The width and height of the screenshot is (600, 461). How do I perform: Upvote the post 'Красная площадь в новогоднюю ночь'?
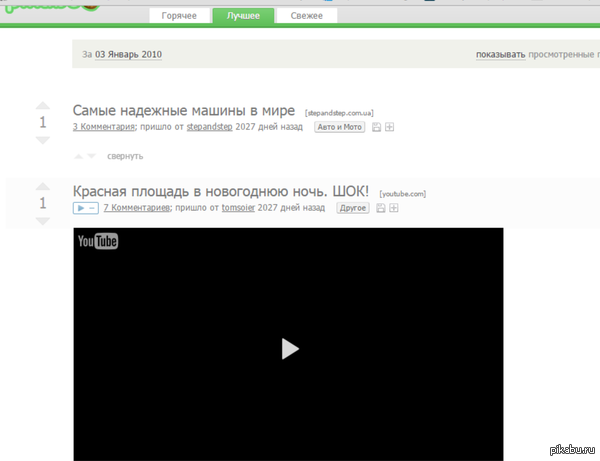click(x=42, y=186)
